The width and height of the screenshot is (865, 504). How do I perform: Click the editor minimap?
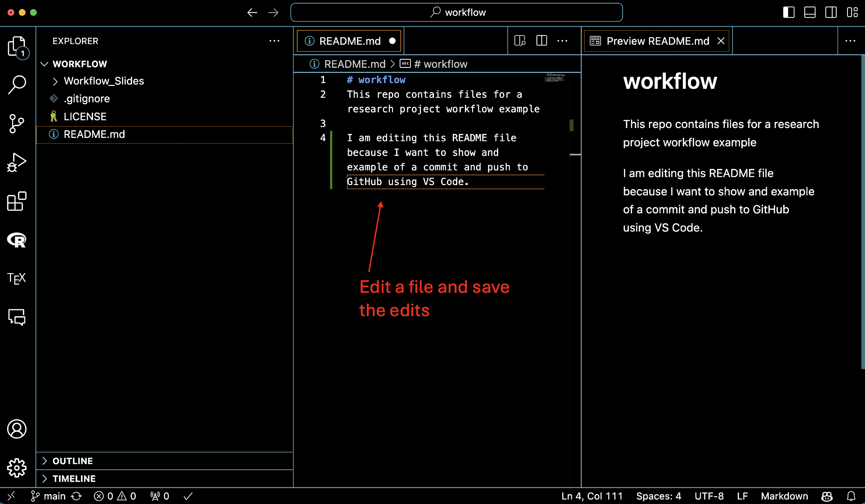coord(555,78)
